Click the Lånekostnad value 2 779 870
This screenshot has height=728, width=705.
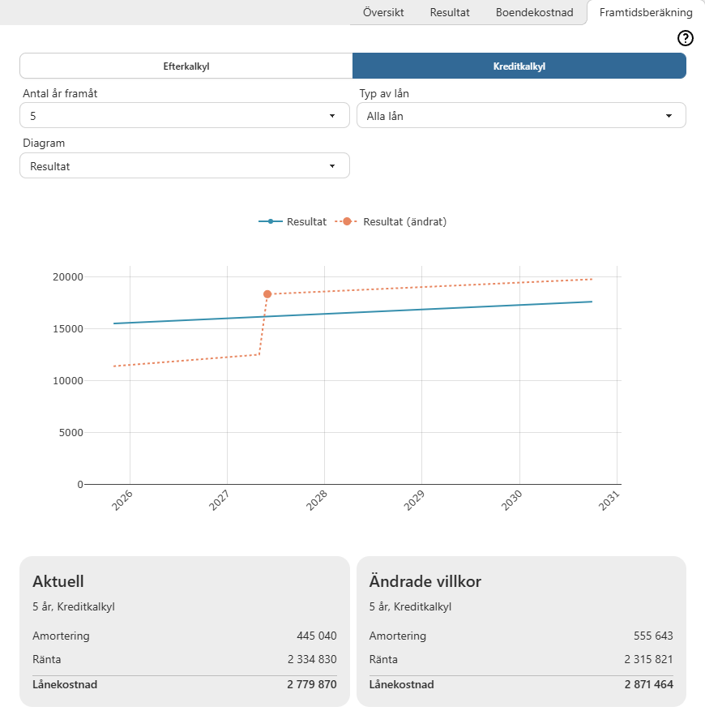(311, 684)
